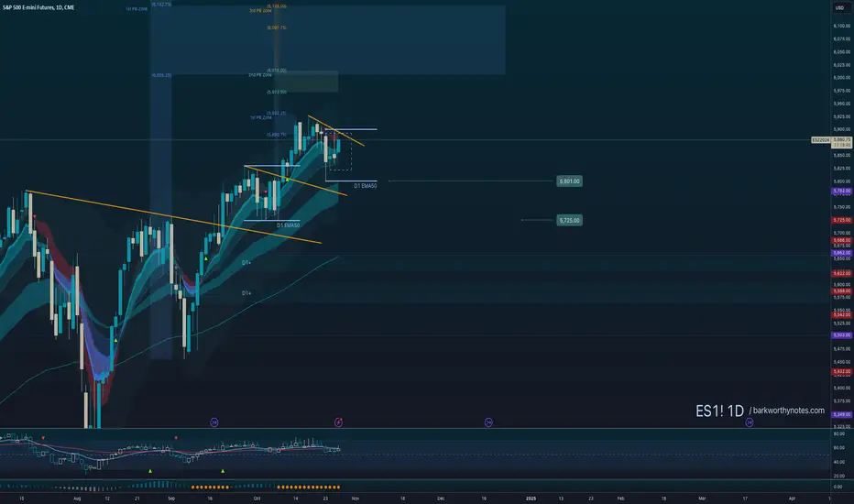854x504 pixels.
Task: Click the S&P 500 E-mini Futures symbol title
Action: (x=38, y=7)
